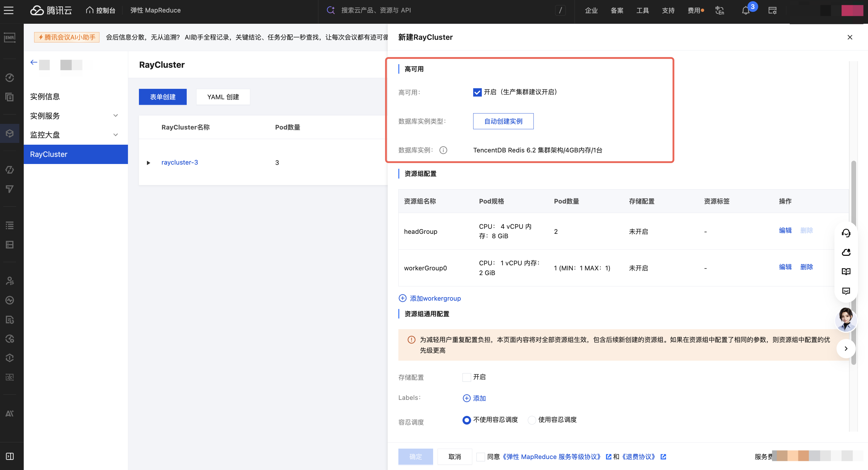Click the 确定 button
The height and width of the screenshot is (470, 868).
pos(416,457)
